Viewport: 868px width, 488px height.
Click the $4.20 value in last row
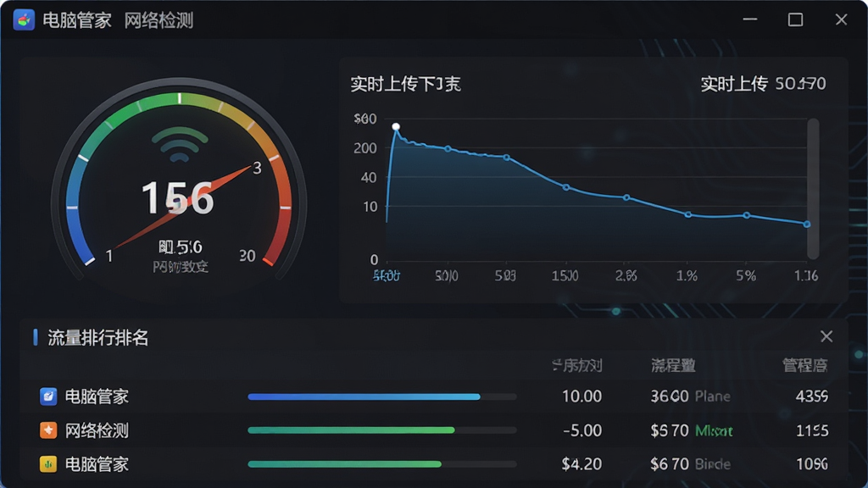click(x=581, y=463)
